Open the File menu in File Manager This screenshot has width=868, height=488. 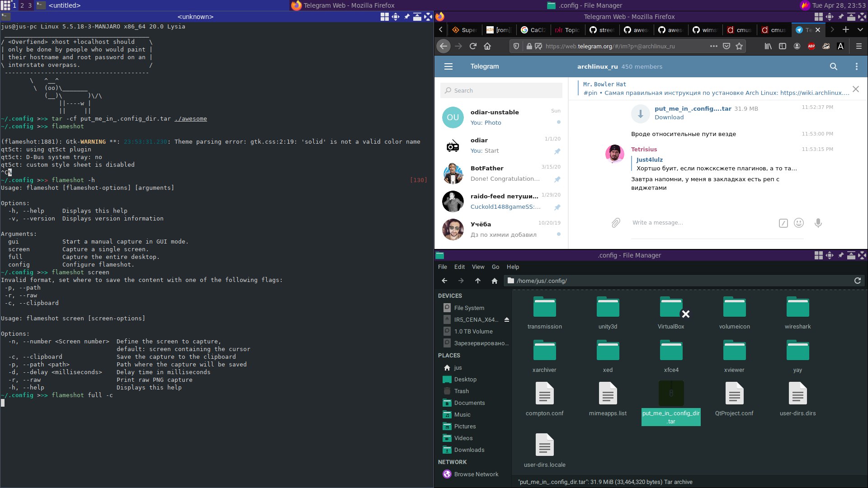(443, 267)
